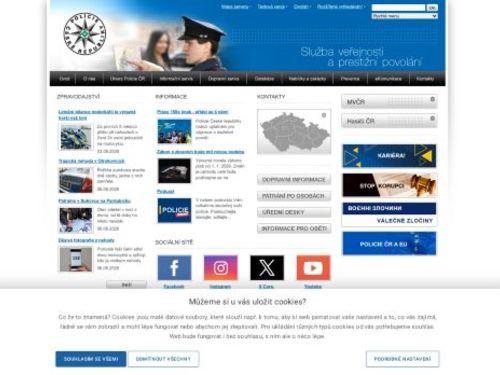Open the Kontakty menu item

pos(425,79)
